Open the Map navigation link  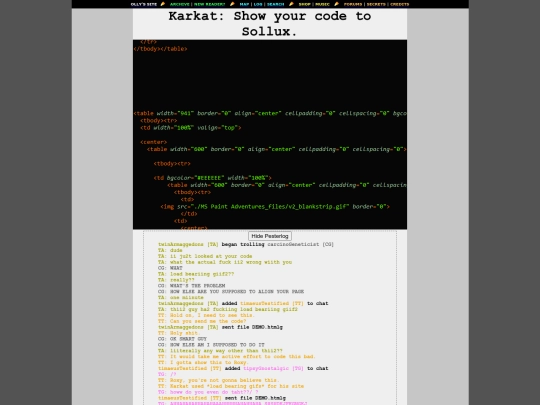pyautogui.click(x=244, y=4)
